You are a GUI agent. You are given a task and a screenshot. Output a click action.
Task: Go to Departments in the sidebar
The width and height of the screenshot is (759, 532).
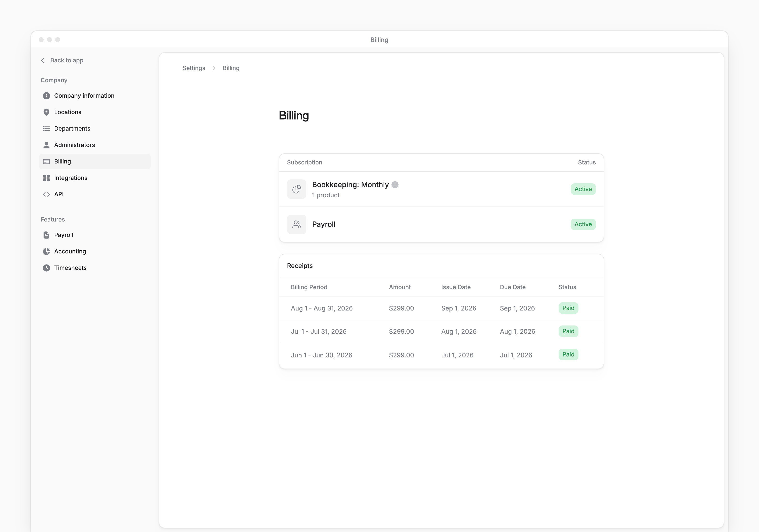click(95, 128)
